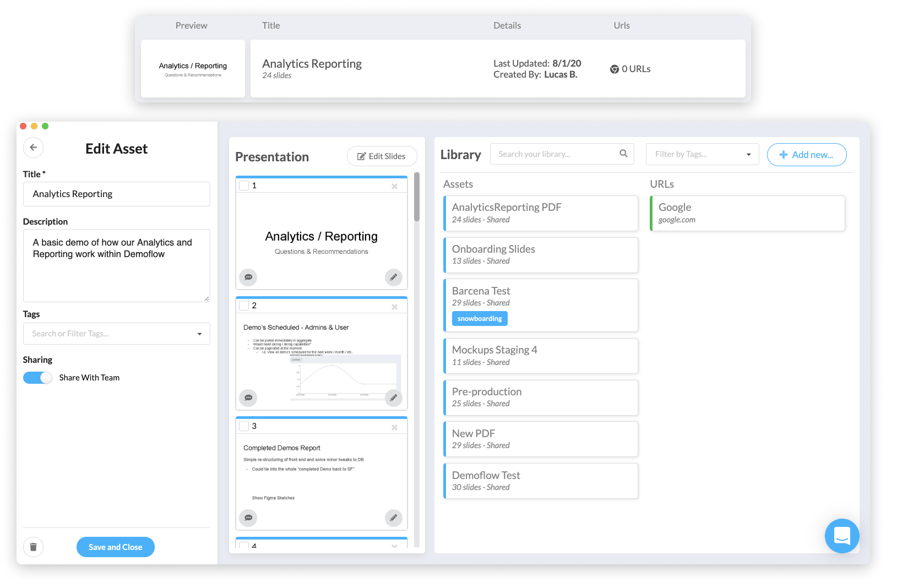
Task: Select checkbox for slide 3
Action: click(x=244, y=426)
